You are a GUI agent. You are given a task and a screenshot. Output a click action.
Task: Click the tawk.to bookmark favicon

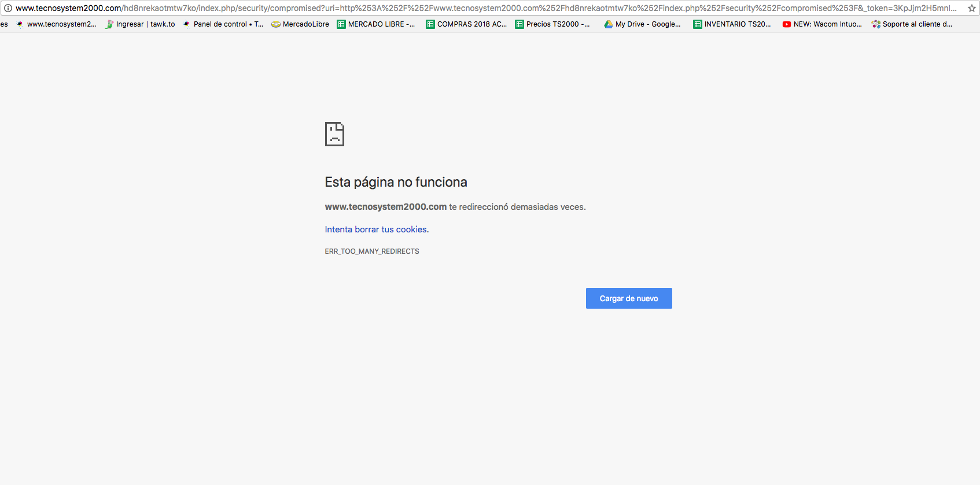109,24
